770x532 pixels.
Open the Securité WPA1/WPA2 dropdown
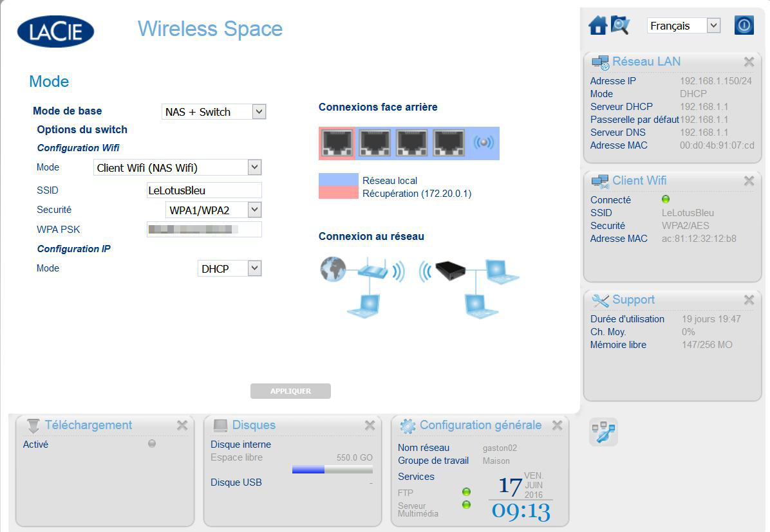[213, 210]
